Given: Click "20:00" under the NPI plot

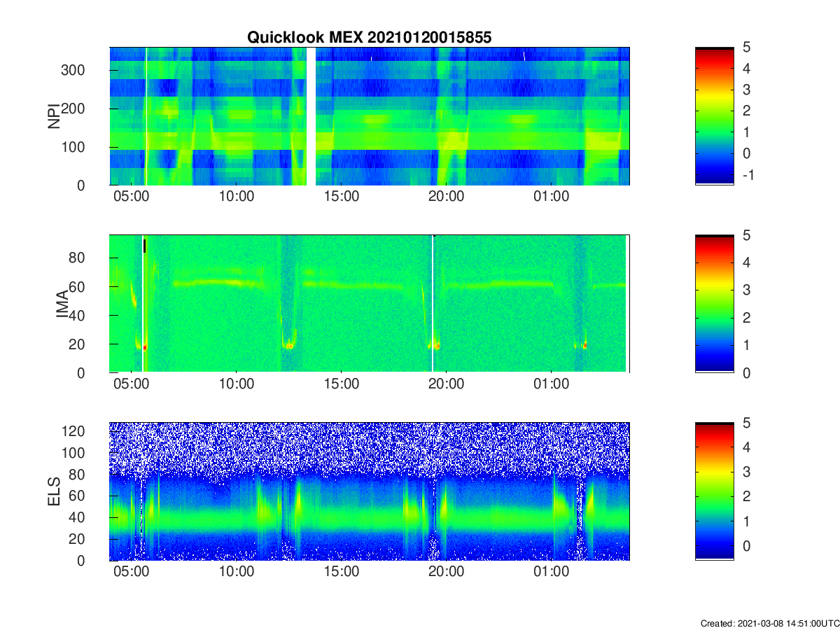Looking at the screenshot, I should (447, 197).
